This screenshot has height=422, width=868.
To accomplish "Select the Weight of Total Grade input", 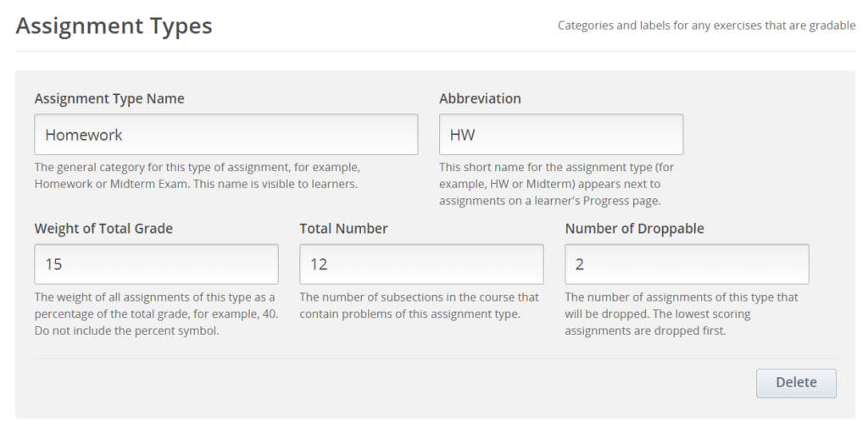I will [156, 264].
